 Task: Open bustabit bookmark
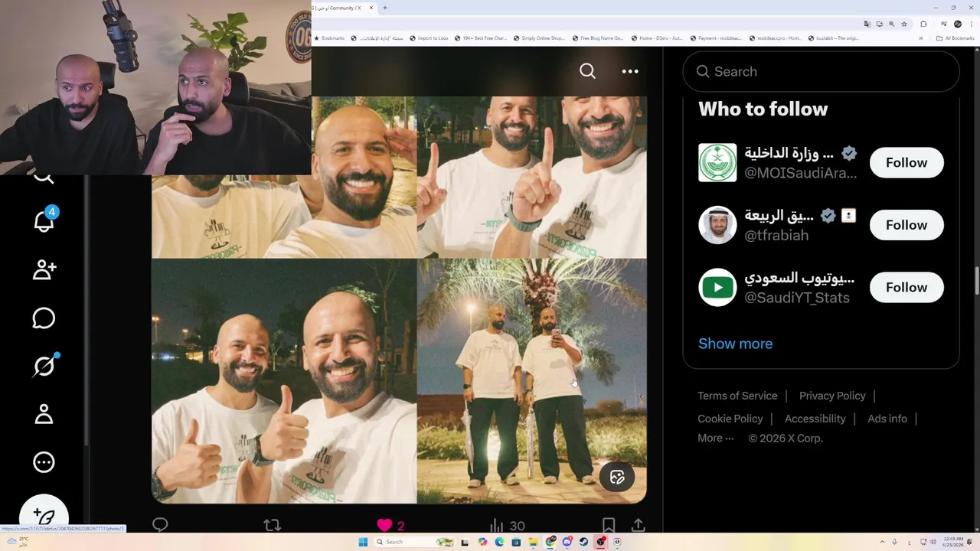834,38
